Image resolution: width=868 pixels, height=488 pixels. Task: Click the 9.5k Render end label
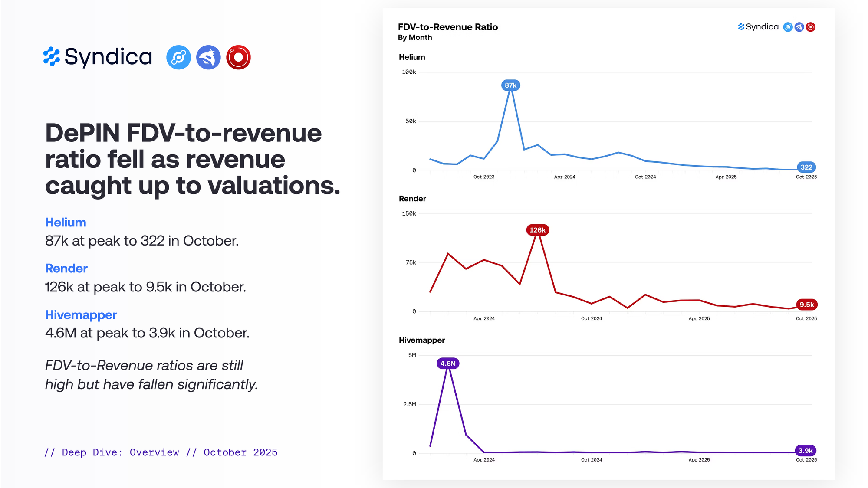tap(806, 305)
